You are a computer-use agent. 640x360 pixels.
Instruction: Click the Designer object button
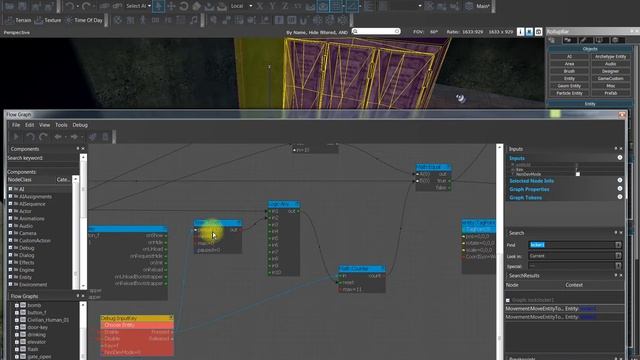pos(610,71)
